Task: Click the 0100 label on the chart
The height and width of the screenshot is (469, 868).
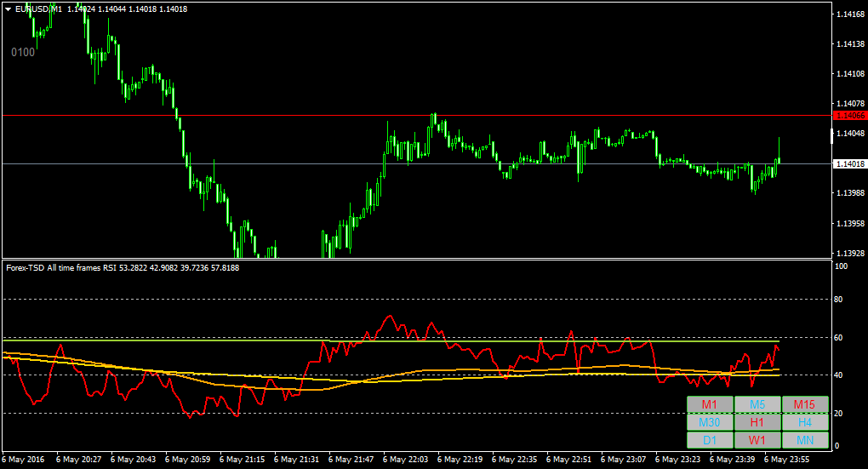Action: [x=23, y=52]
